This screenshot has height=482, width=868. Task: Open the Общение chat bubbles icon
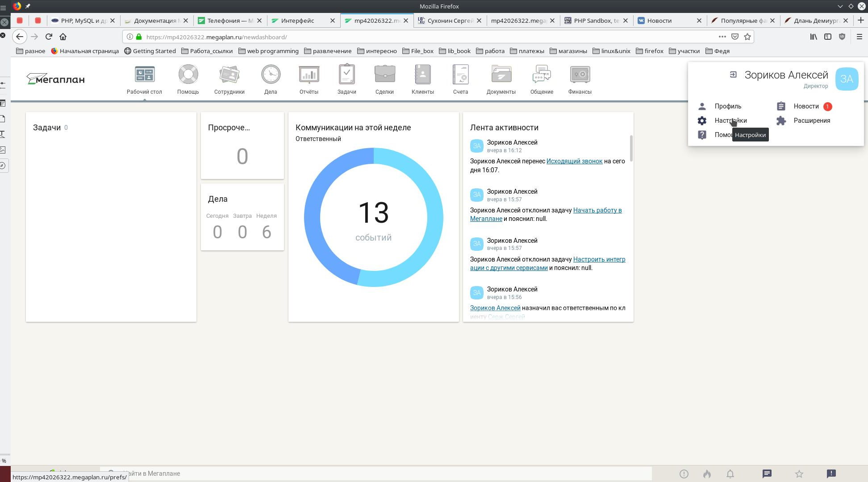542,75
